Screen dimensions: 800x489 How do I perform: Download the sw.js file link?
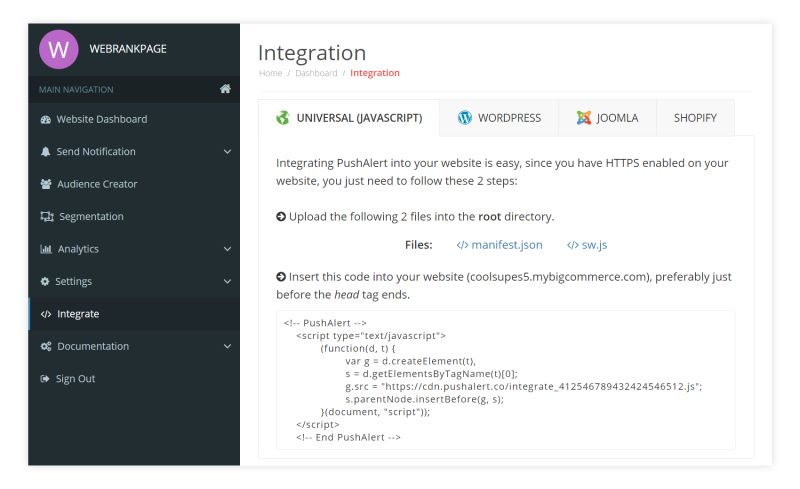587,245
